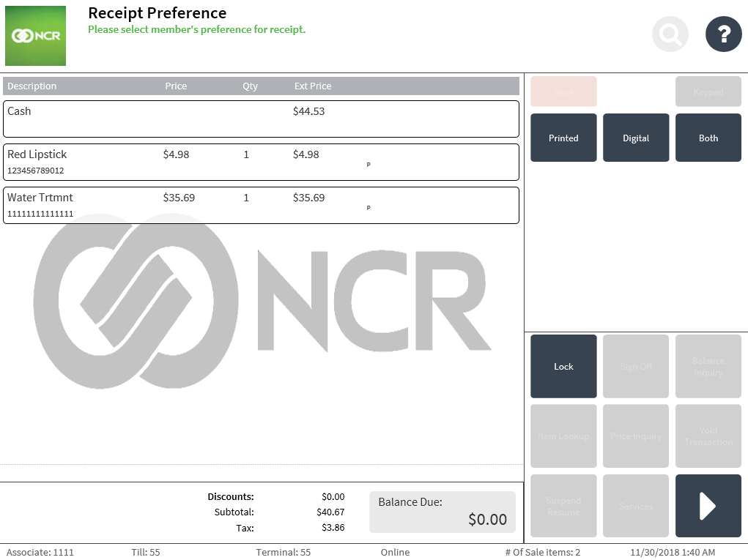Image resolution: width=748 pixels, height=560 pixels.
Task: Click the disabled Back button
Action: pyautogui.click(x=563, y=92)
